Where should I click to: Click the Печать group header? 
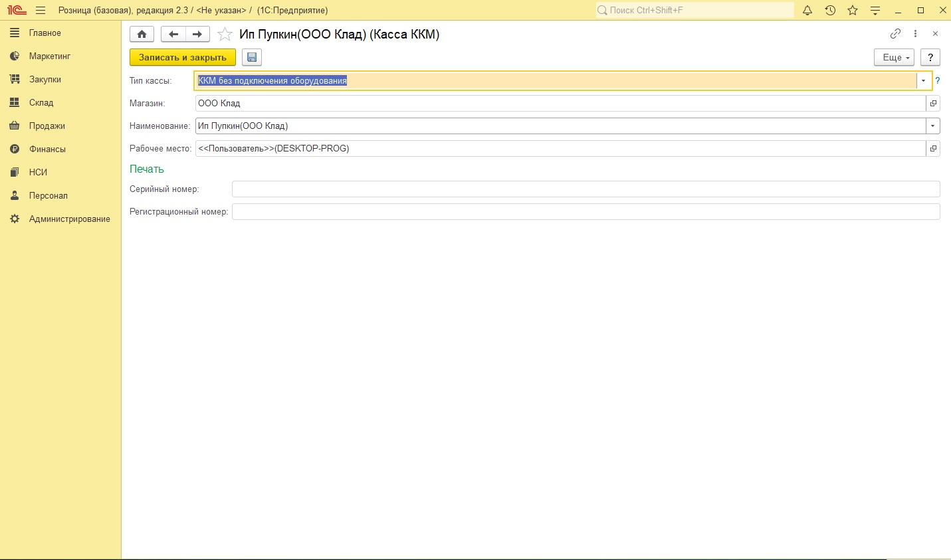pyautogui.click(x=147, y=169)
